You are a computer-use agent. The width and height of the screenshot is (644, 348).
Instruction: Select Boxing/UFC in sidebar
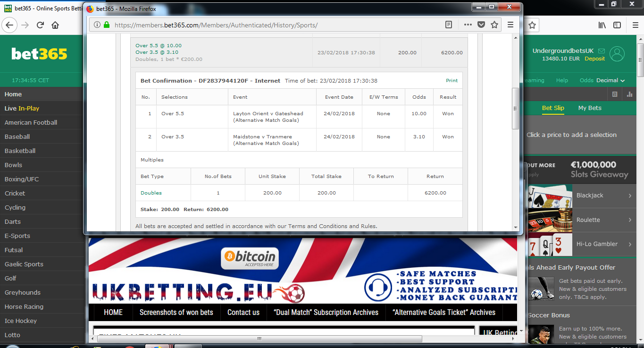point(42,179)
